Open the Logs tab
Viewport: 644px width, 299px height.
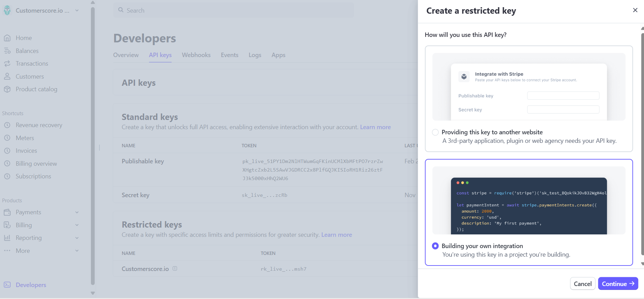(255, 55)
